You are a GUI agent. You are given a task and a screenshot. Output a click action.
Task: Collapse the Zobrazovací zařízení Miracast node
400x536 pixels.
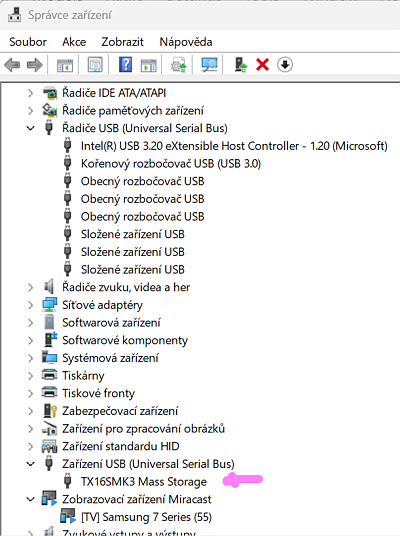point(30,499)
